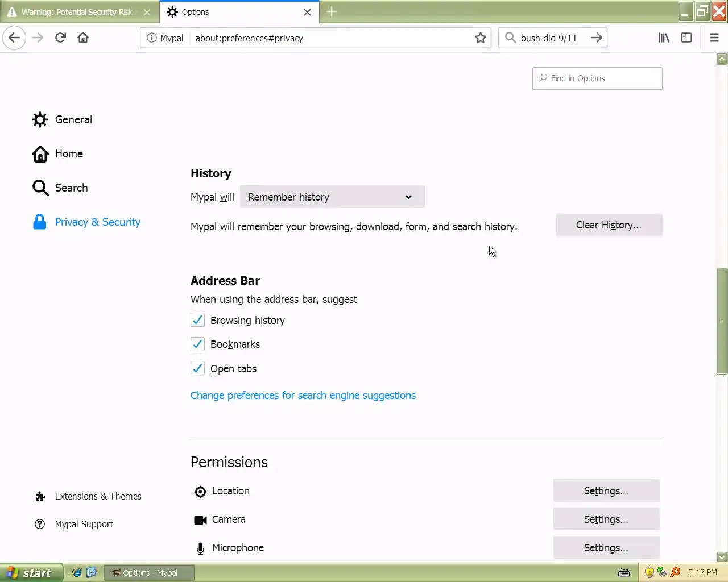The image size is (728, 582).
Task: Open the Windows Start menu
Action: (31, 573)
